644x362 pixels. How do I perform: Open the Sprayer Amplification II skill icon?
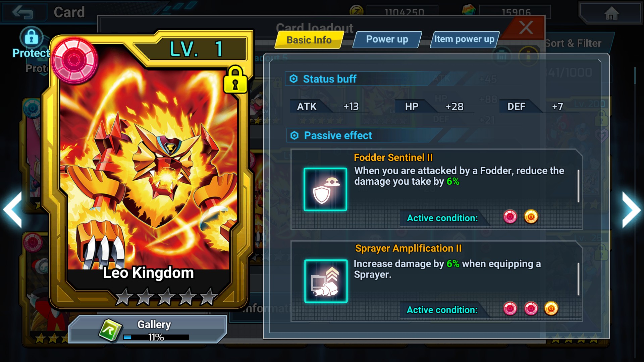pos(326,281)
